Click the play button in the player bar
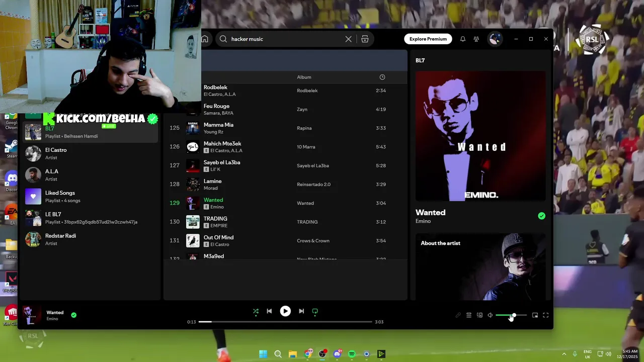 coord(285,311)
